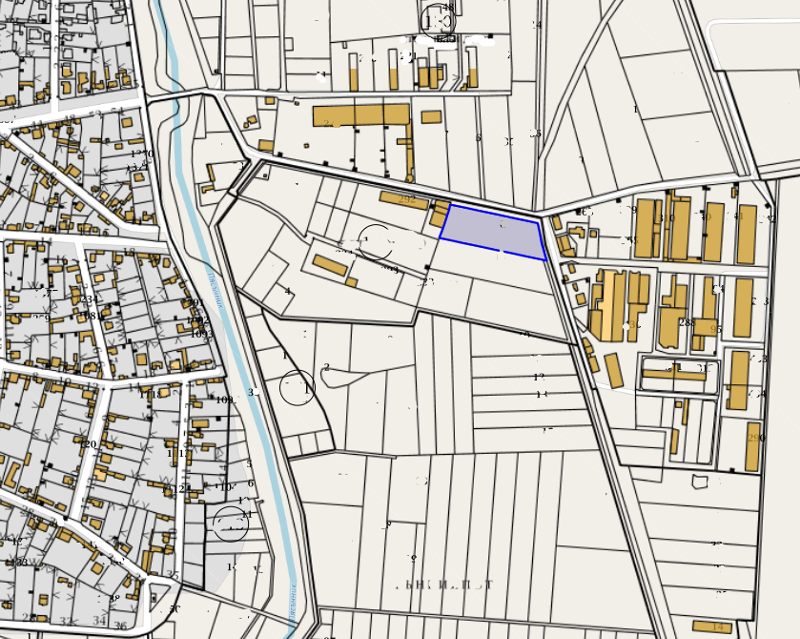Select the orange building labeled 14
This screenshot has width=800, height=639.
711,627
